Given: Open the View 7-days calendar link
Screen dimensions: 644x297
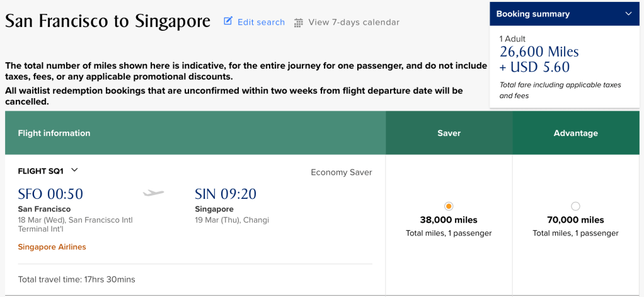Looking at the screenshot, I should pos(354,22).
